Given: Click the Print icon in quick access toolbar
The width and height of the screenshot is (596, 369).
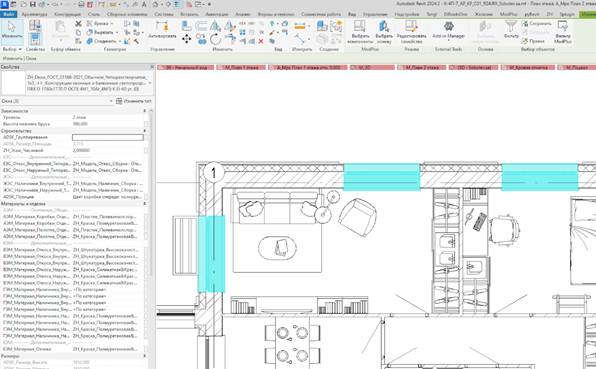Looking at the screenshot, I should pos(81,4).
